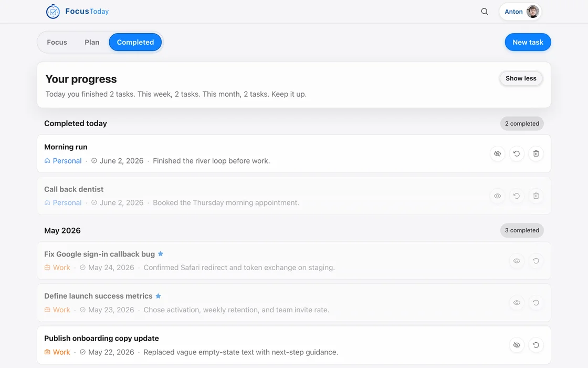Screen dimensions: 588x368
Task: Hide Publish onboarding copy update task
Action: 517,345
